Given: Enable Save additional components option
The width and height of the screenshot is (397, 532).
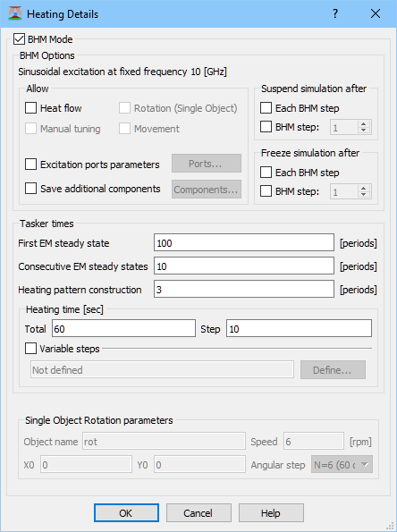Looking at the screenshot, I should click(31, 189).
